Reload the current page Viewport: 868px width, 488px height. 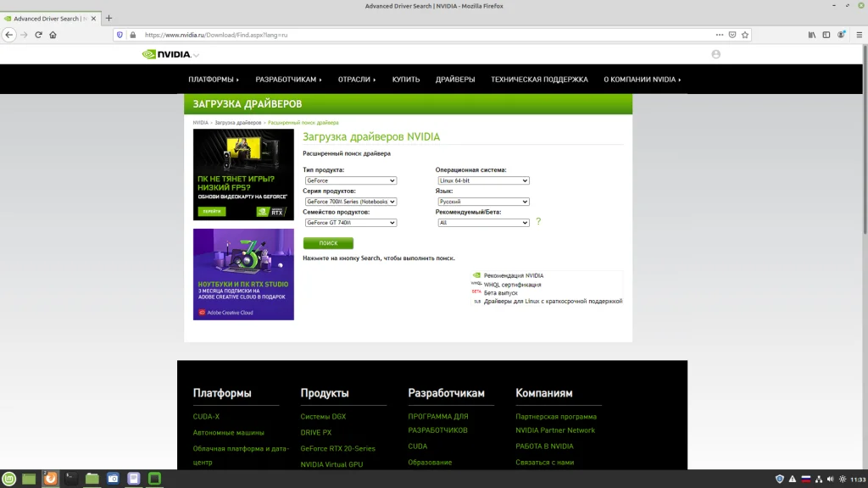[38, 35]
